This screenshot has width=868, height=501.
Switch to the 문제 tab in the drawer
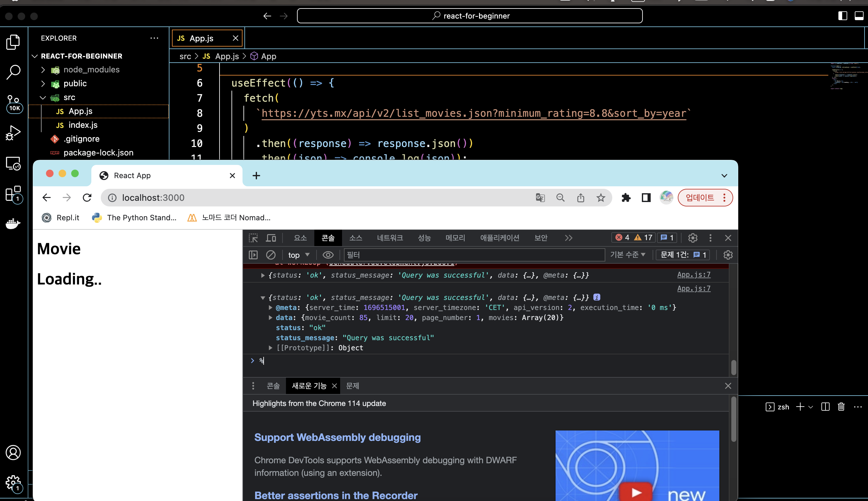tap(352, 386)
